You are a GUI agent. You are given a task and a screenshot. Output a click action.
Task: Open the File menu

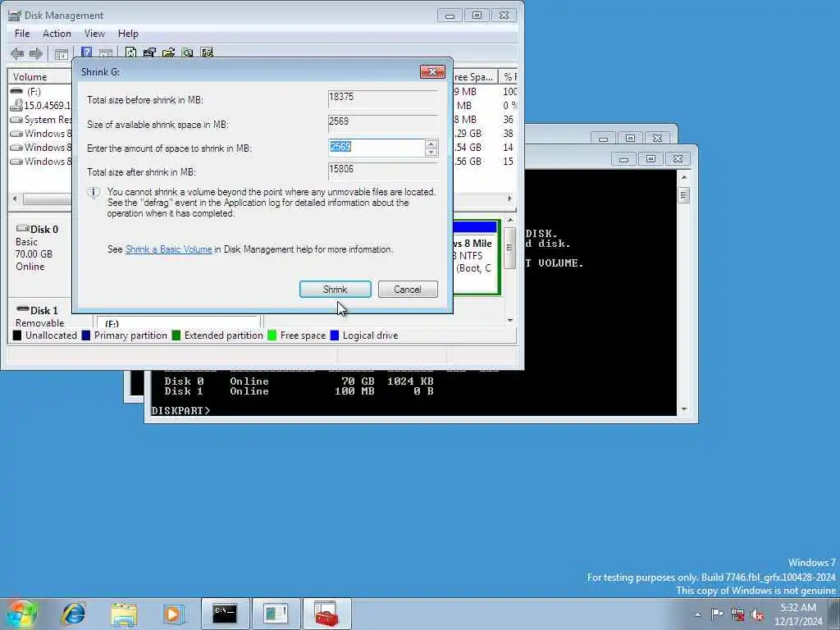coord(22,33)
